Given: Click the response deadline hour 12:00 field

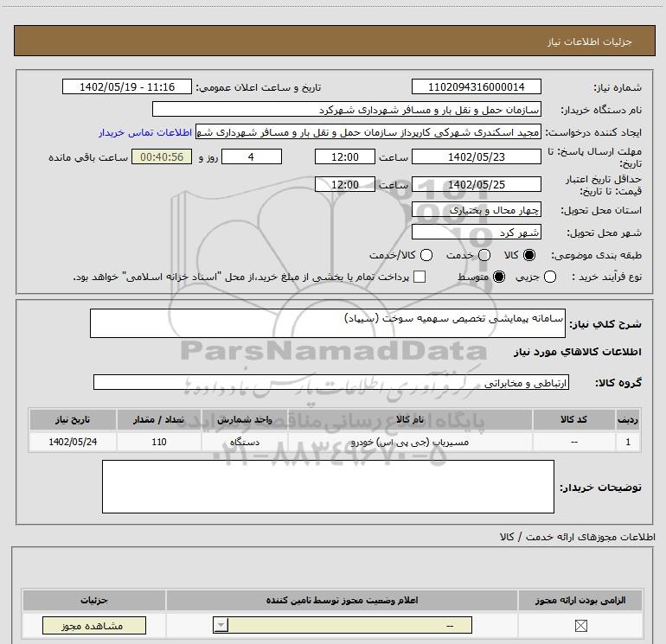Looking at the screenshot, I should 345,156.
